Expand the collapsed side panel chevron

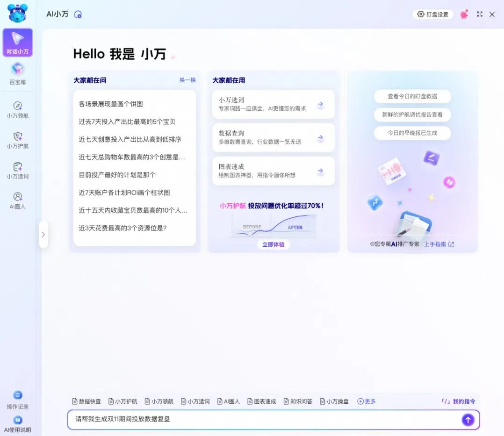coord(43,235)
